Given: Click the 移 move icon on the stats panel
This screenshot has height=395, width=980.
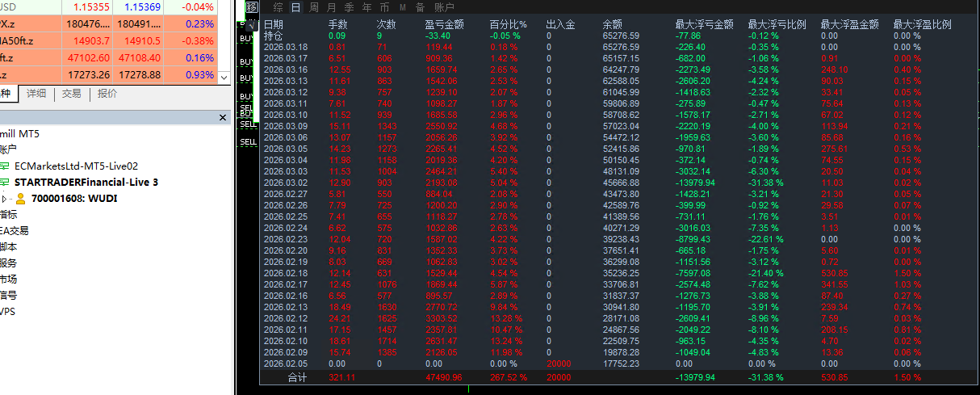Looking at the screenshot, I should tap(252, 7).
